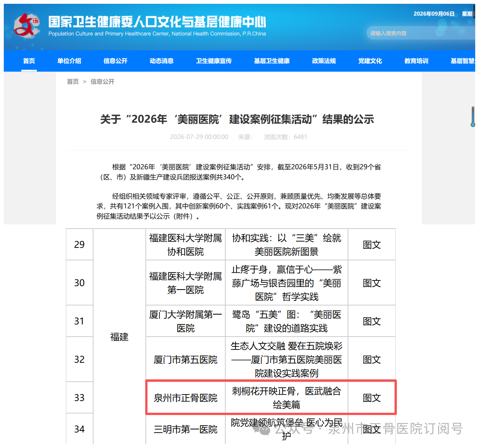Open the 首页 navigation tab
The height and width of the screenshot is (448, 479).
click(29, 61)
